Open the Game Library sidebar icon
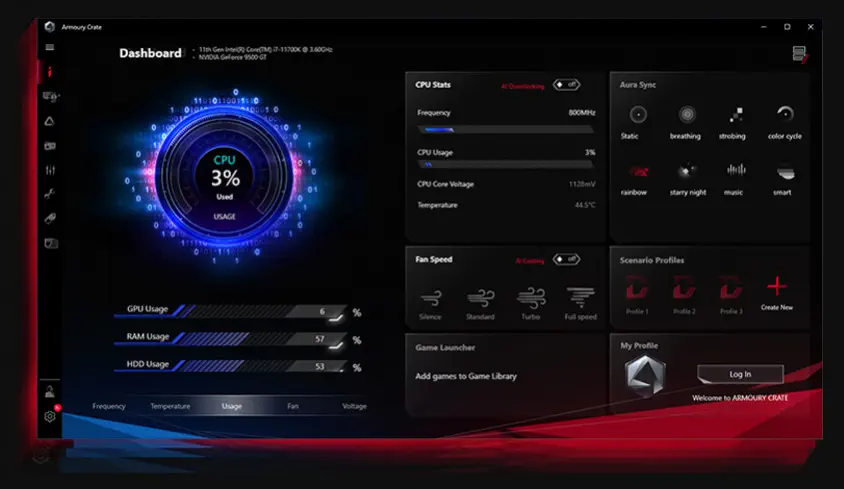This screenshot has width=844, height=489. point(50,145)
